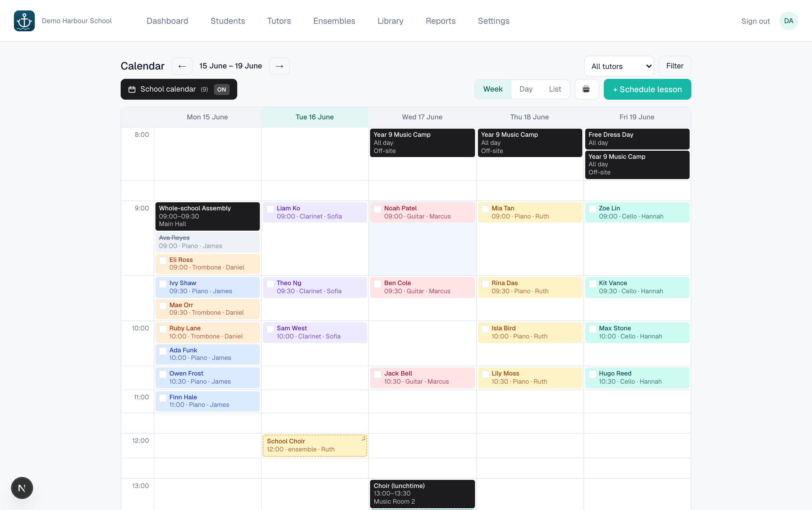Tick Theo Ng lesson checkbox
Image resolution: width=812 pixels, height=510 pixels.
270,284
